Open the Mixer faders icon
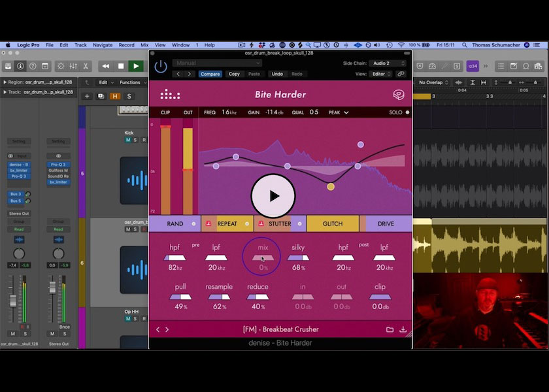The image size is (549, 392). [73, 66]
